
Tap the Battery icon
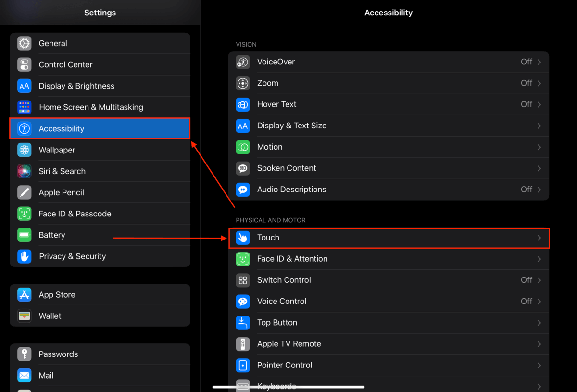click(x=25, y=235)
